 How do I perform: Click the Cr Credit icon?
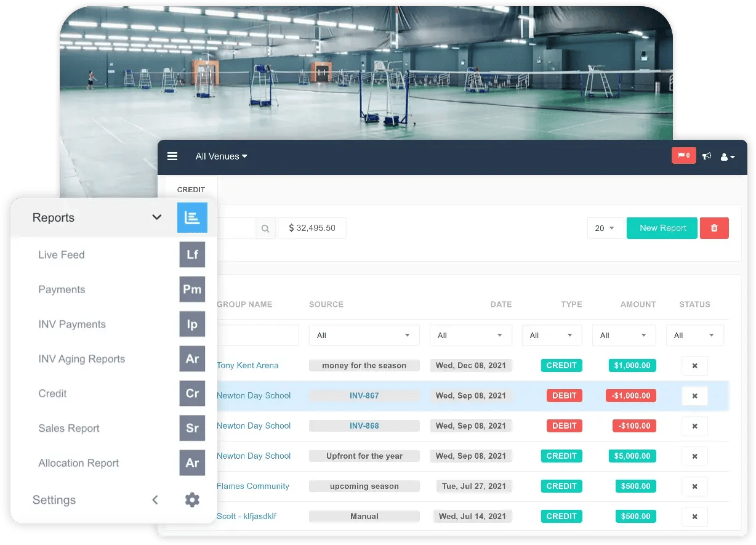[x=192, y=394]
